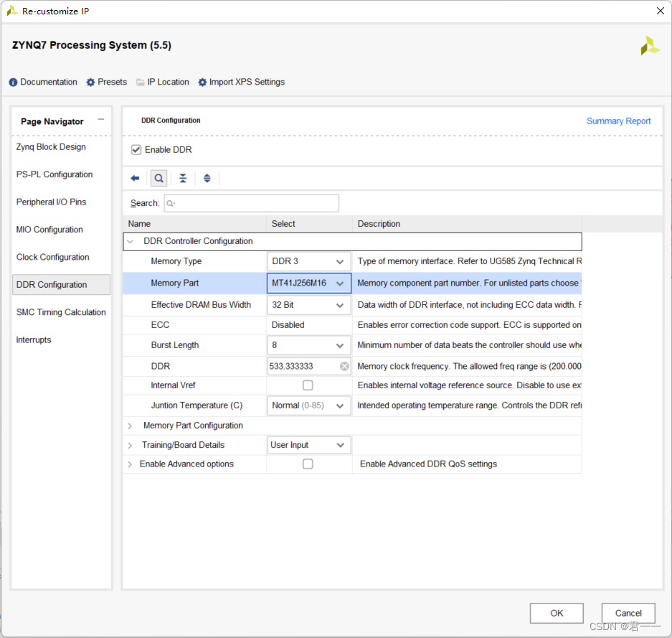Open the Burst Length dropdown
The height and width of the screenshot is (638, 672).
308,345
